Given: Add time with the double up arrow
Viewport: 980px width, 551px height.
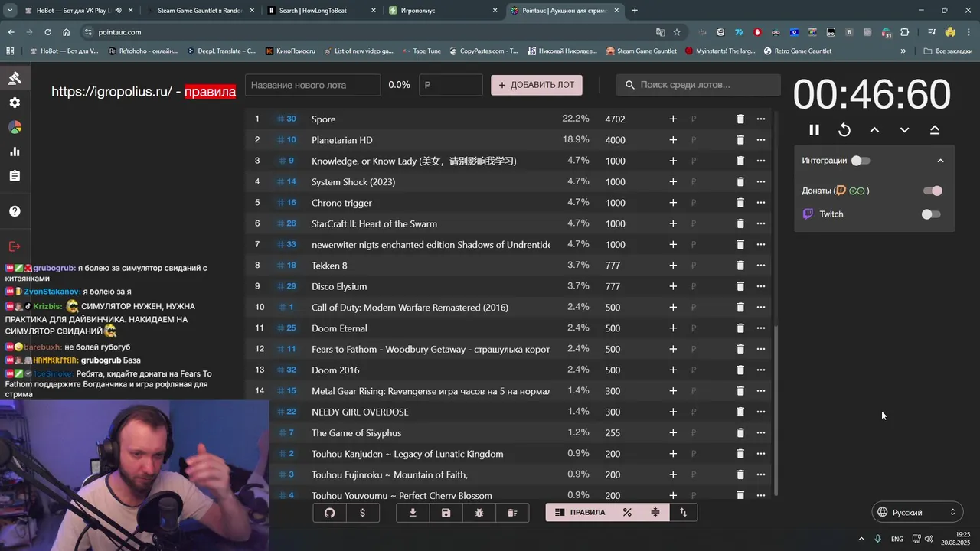Looking at the screenshot, I should (935, 130).
